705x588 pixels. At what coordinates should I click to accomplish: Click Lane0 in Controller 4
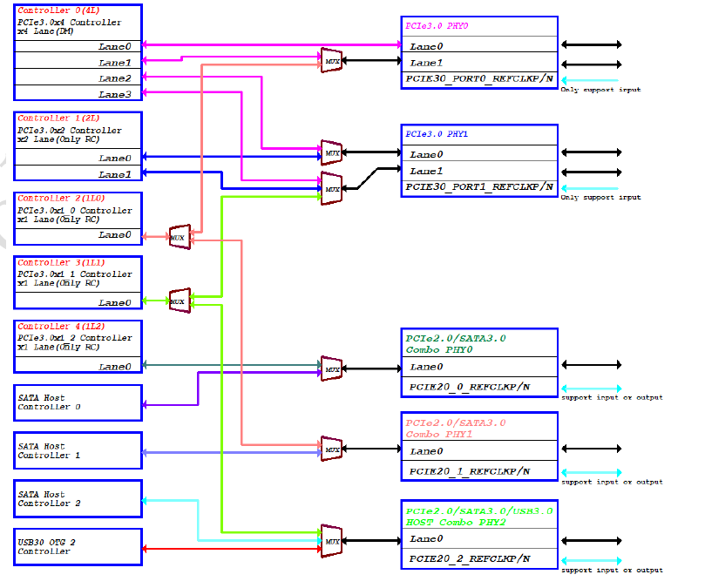[x=115, y=367]
